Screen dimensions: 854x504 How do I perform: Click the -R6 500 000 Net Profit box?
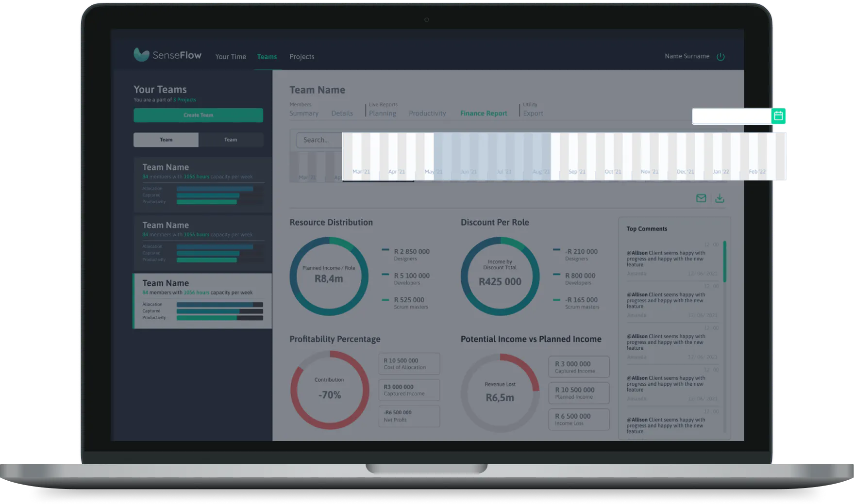[x=409, y=416]
